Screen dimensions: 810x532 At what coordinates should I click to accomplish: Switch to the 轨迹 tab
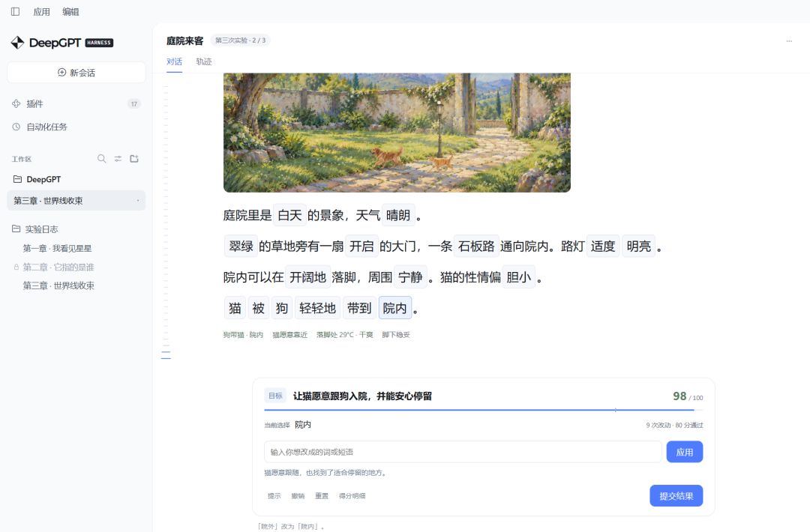(204, 61)
